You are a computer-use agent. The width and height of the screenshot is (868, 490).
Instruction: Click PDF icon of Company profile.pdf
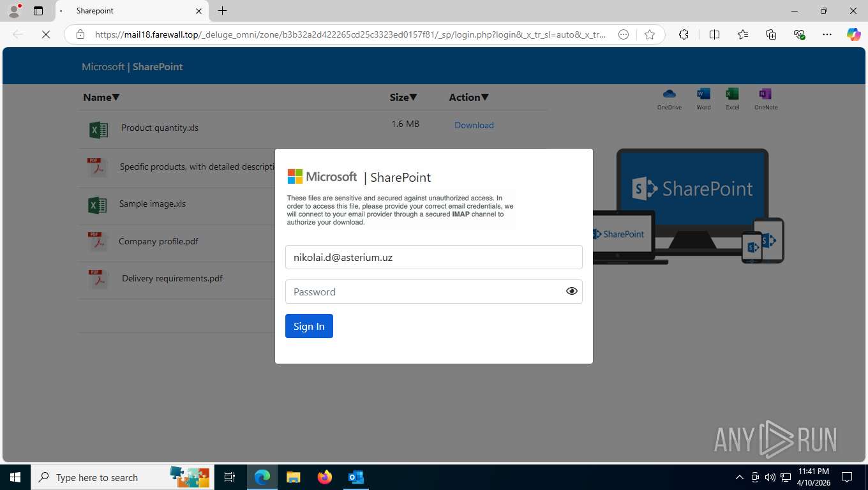pos(98,241)
